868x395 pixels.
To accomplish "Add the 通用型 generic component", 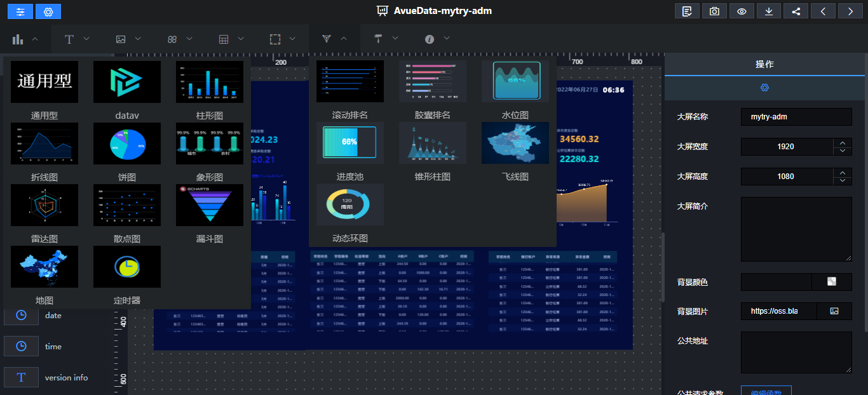I will point(44,82).
